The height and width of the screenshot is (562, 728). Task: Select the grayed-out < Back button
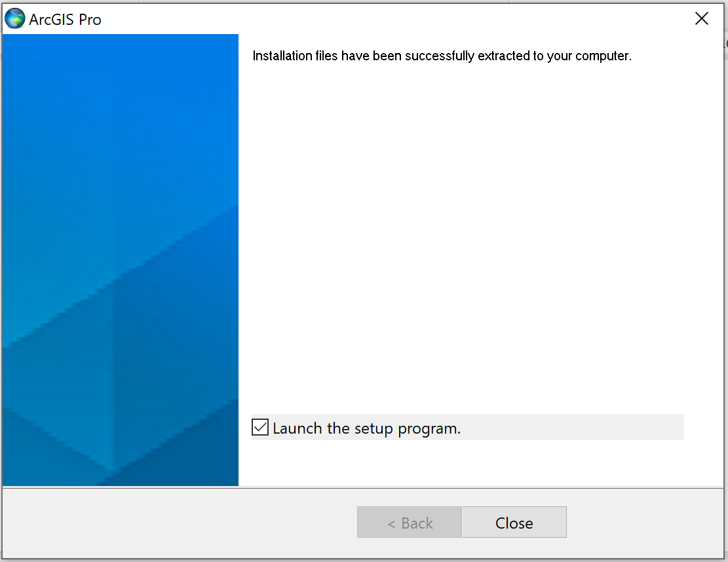coord(410,523)
